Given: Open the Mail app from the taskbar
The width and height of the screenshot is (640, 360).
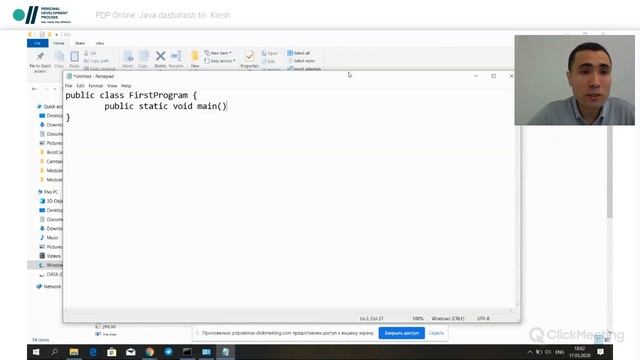Looking at the screenshot, I should click(131, 352).
